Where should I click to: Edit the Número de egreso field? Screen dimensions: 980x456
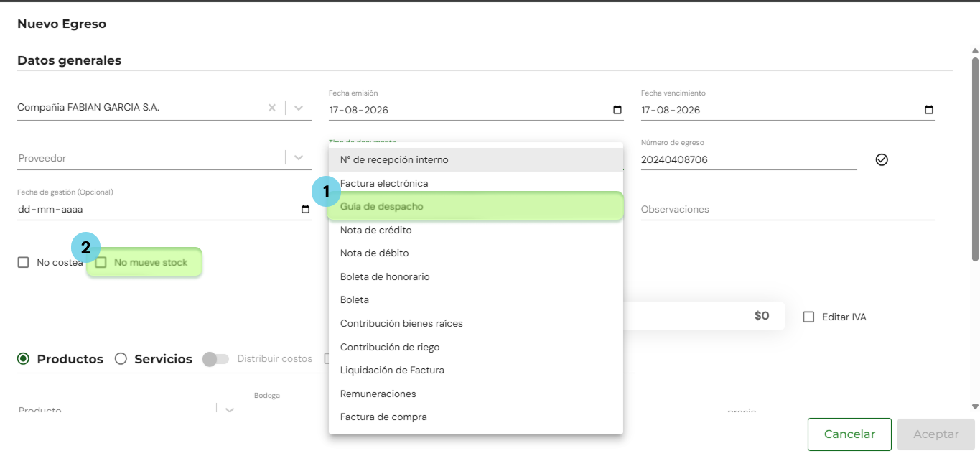(749, 159)
